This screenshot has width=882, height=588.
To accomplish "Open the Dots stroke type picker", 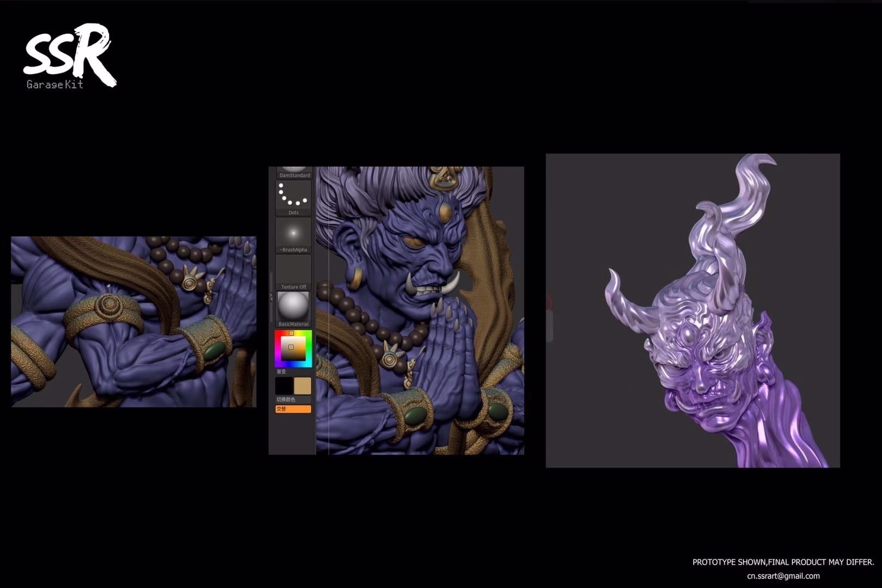I will tap(293, 197).
